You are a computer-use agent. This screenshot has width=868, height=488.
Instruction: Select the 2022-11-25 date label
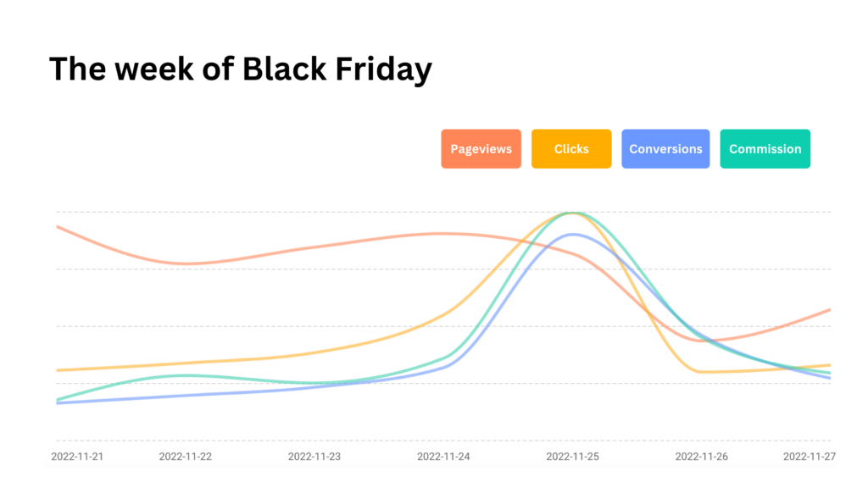(x=572, y=457)
